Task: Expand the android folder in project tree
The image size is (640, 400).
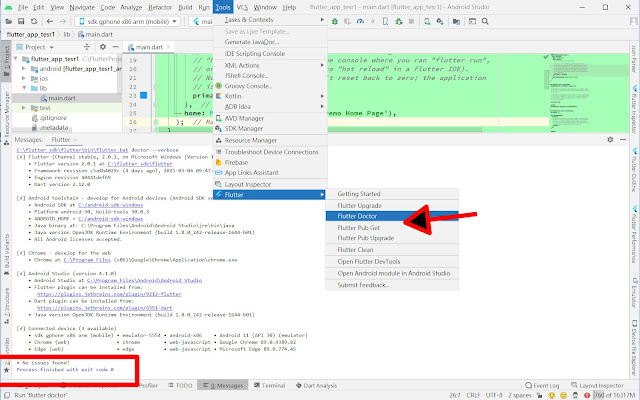Action: [x=24, y=69]
